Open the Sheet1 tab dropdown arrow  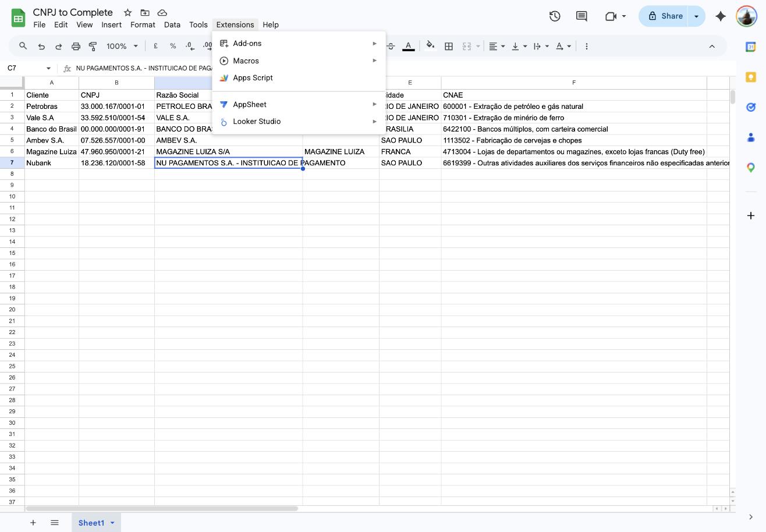tap(112, 523)
